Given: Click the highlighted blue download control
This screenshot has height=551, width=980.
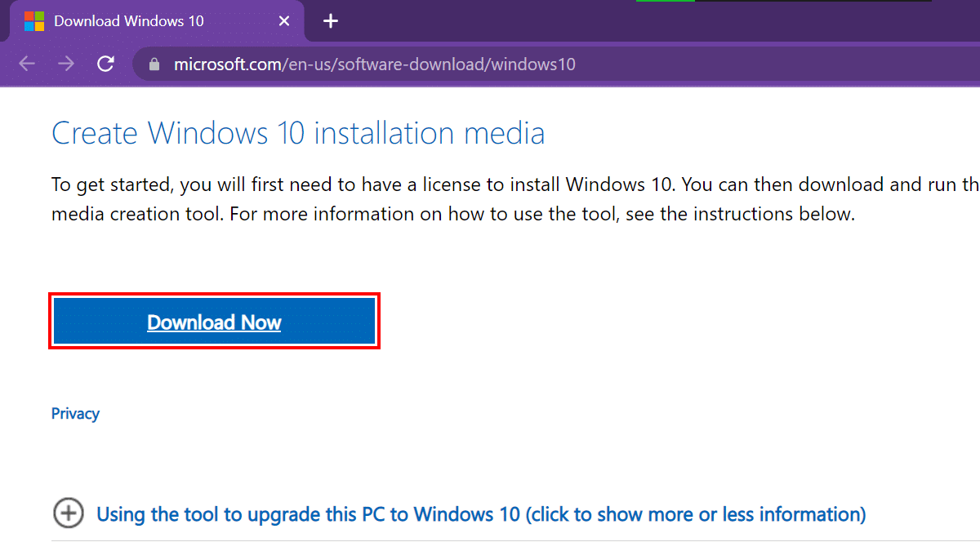Looking at the screenshot, I should pos(214,322).
